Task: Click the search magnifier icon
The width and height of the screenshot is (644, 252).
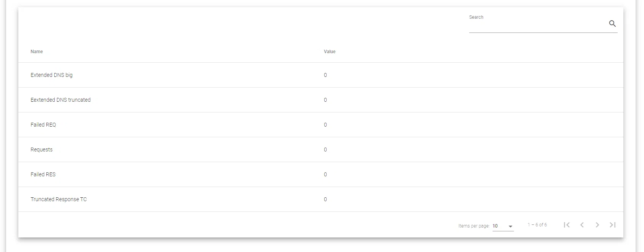Action: [x=612, y=24]
